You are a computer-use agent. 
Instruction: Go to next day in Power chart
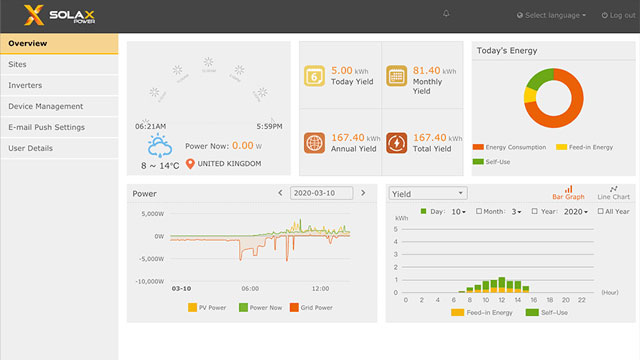click(363, 193)
